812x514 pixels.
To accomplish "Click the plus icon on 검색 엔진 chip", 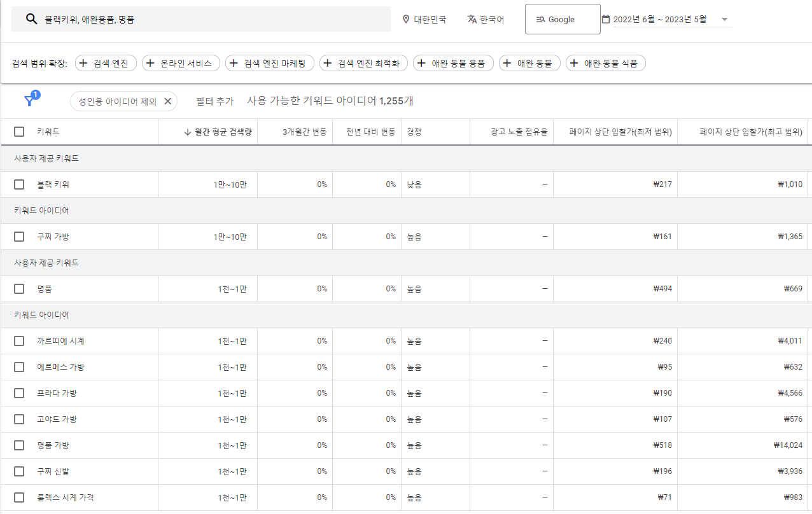I will 84,63.
